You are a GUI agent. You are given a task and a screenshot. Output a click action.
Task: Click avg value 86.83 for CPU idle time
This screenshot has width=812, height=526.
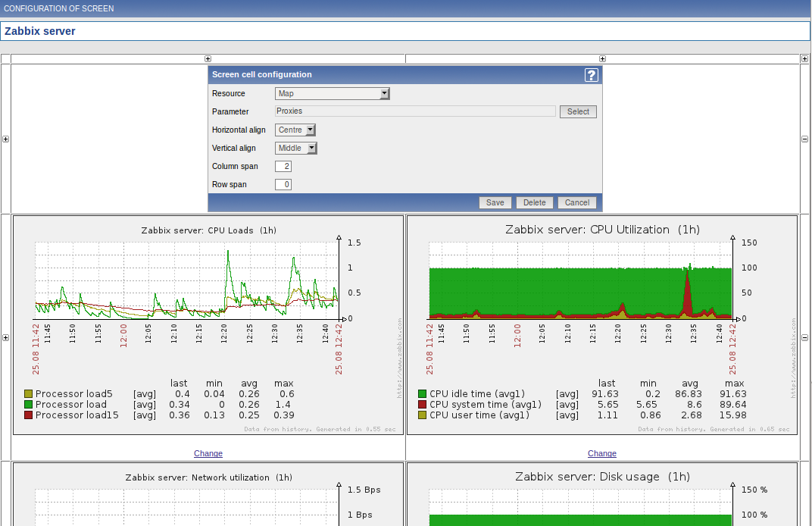(689, 394)
